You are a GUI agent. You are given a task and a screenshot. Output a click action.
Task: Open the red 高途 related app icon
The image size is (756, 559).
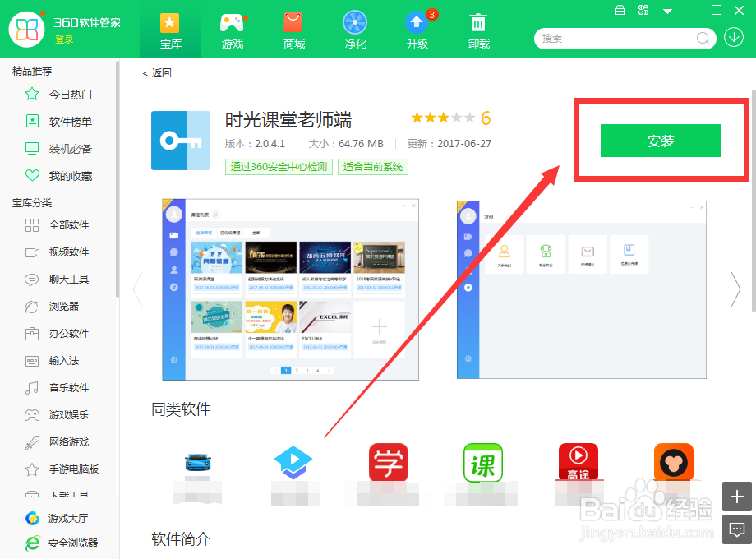pos(578,462)
